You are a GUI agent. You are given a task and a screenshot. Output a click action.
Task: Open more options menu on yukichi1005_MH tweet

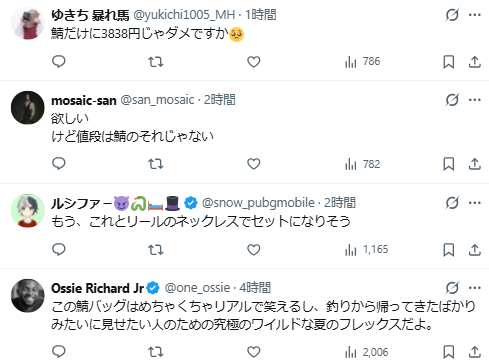click(475, 15)
